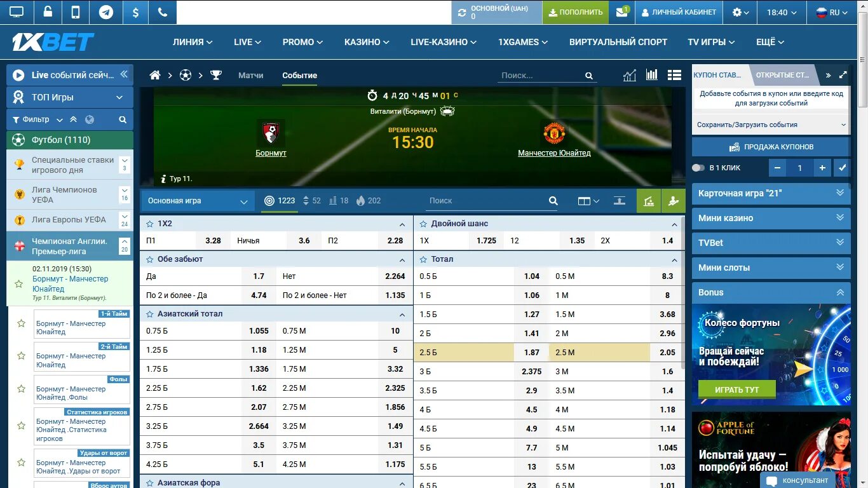The height and width of the screenshot is (488, 868).
Task: Click the green pitch statistics icon
Action: pos(649,201)
